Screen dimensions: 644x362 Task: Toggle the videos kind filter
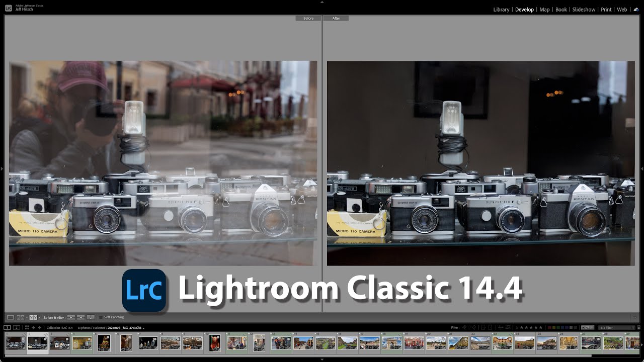(x=592, y=328)
